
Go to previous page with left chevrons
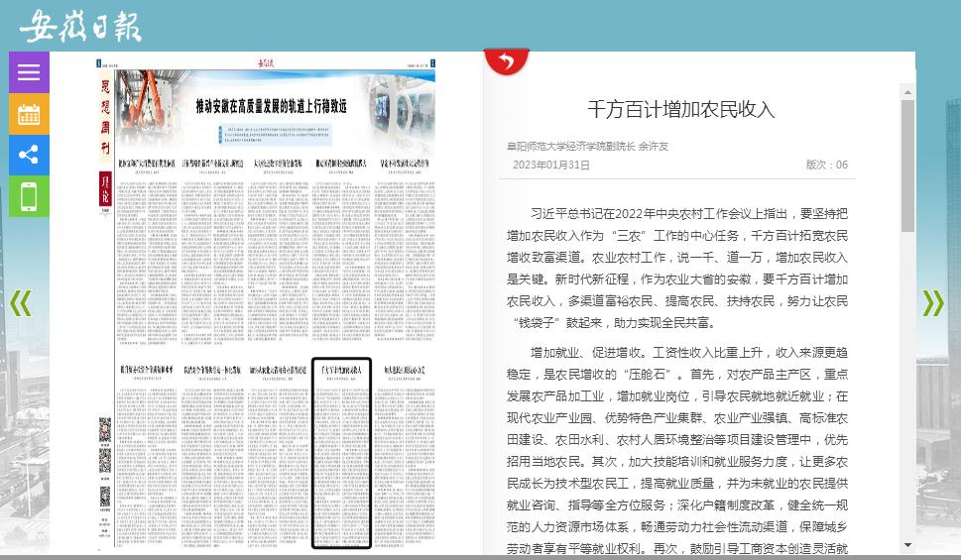[x=21, y=303]
